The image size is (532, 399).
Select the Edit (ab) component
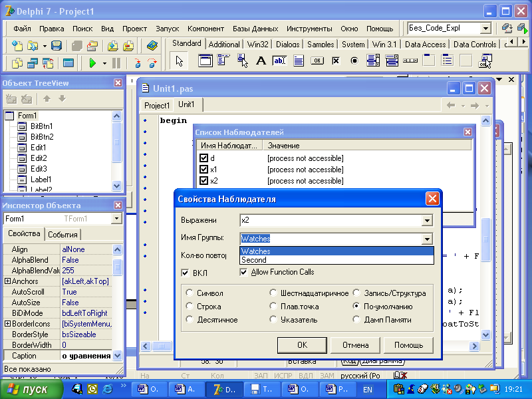(279, 61)
